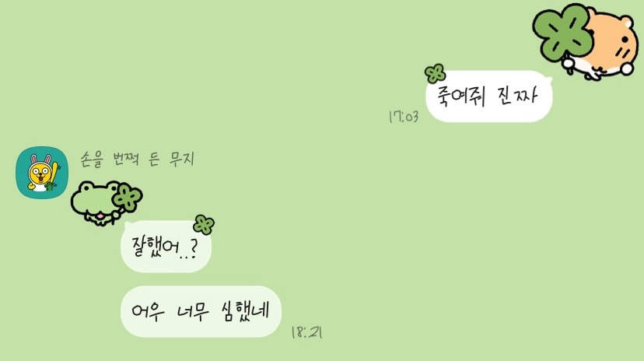Click the rabbit ears on Muzi avatar

coord(41,159)
